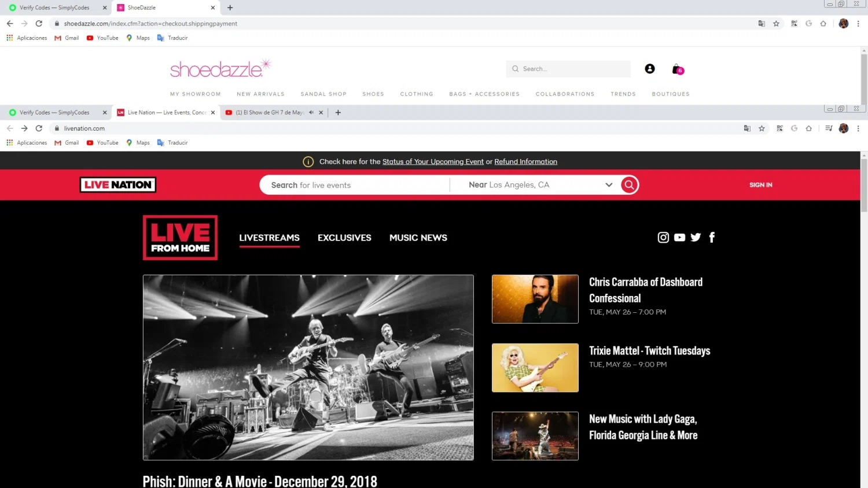Image resolution: width=868 pixels, height=488 pixels.
Task: Expand the Near Los Angeles, CA location dropdown
Action: pos(609,185)
